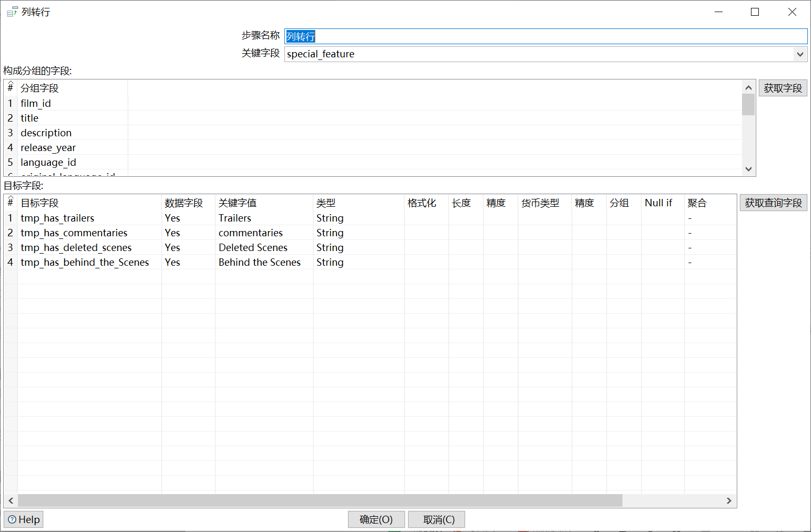Cancel the dialog with 取消(C)
The width and height of the screenshot is (811, 532).
(436, 519)
